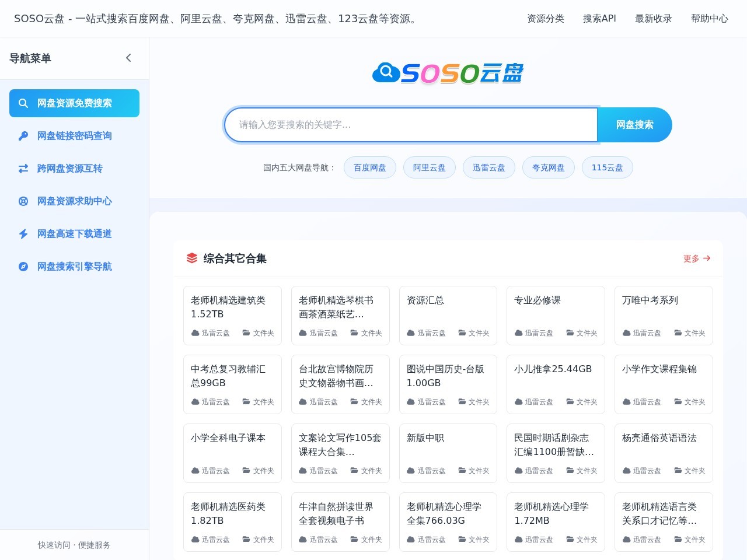Open 夸克网盘 navigation pill
Viewport: 747px width, 560px height.
(x=549, y=167)
